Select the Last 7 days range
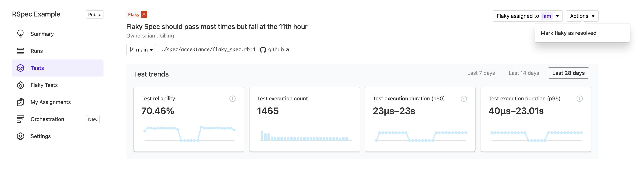Viewport: 644px width, 175px height. [481, 73]
